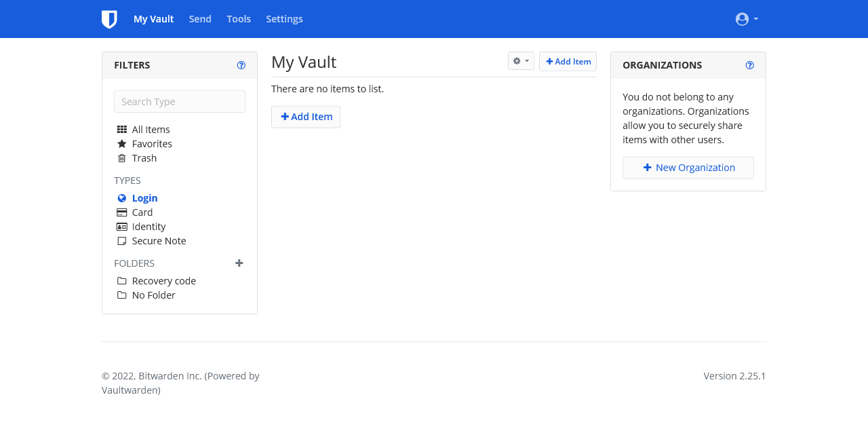Filter by Identity type

click(x=149, y=227)
